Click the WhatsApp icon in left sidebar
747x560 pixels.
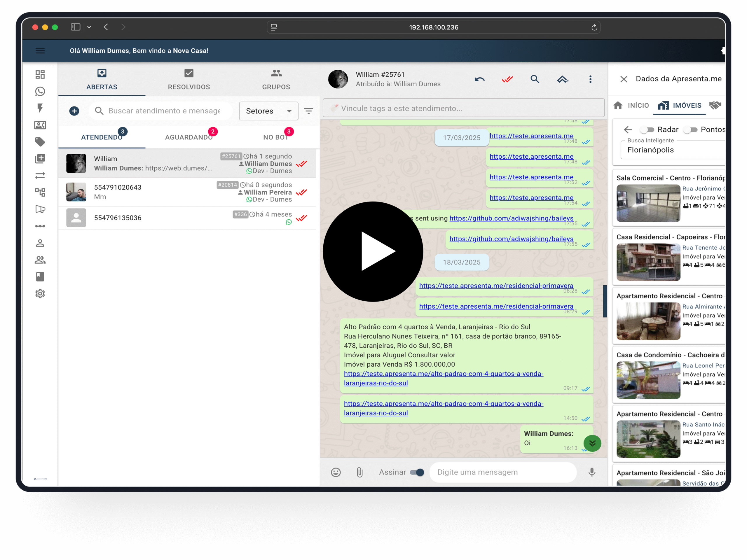coord(40,92)
